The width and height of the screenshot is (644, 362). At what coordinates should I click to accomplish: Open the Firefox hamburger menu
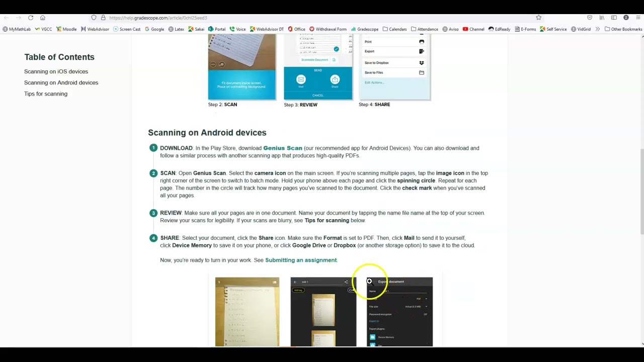pyautogui.click(x=638, y=18)
